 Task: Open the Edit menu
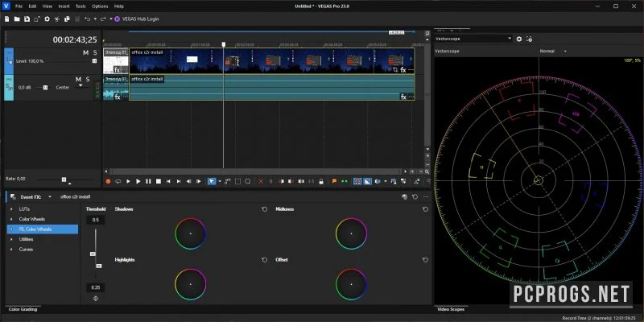click(x=32, y=6)
